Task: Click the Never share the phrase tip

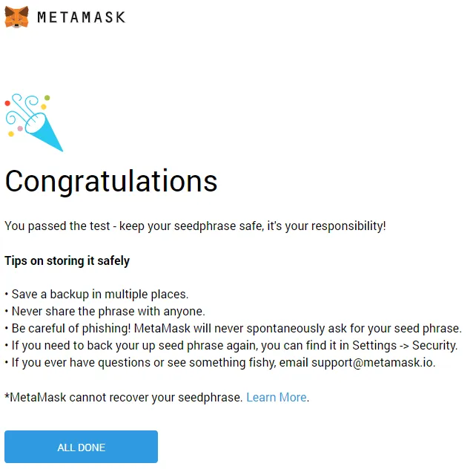Action: pyautogui.click(x=105, y=312)
